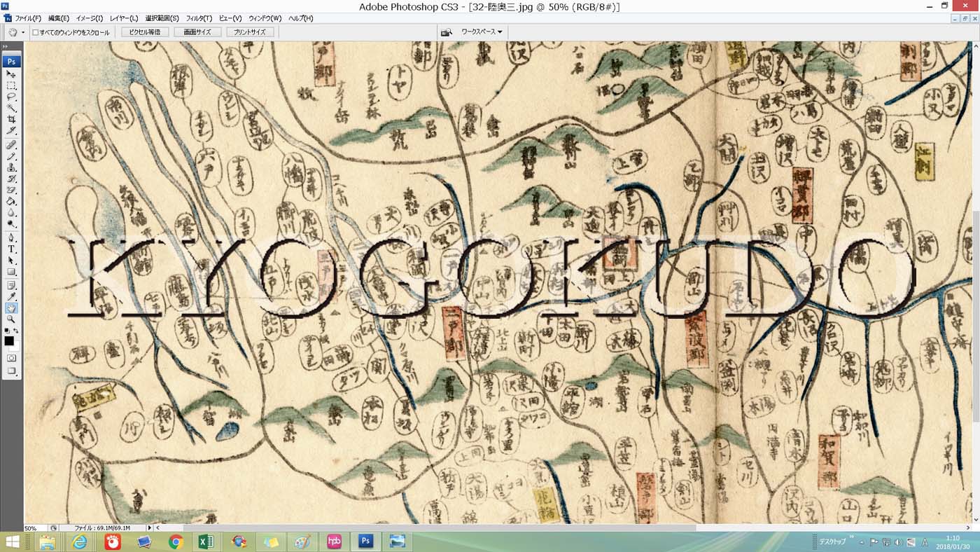Image resolution: width=980 pixels, height=552 pixels.
Task: Select the Type tool
Action: (11, 249)
